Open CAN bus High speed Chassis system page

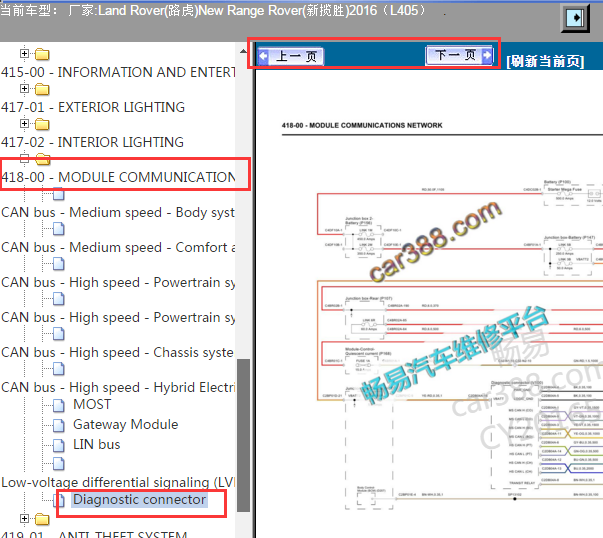point(117,353)
